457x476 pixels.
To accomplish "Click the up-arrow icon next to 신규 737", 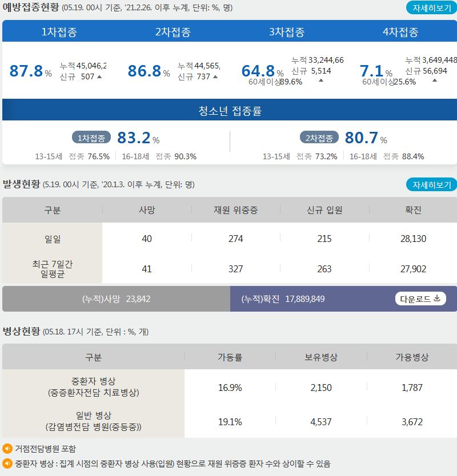I will (x=215, y=77).
